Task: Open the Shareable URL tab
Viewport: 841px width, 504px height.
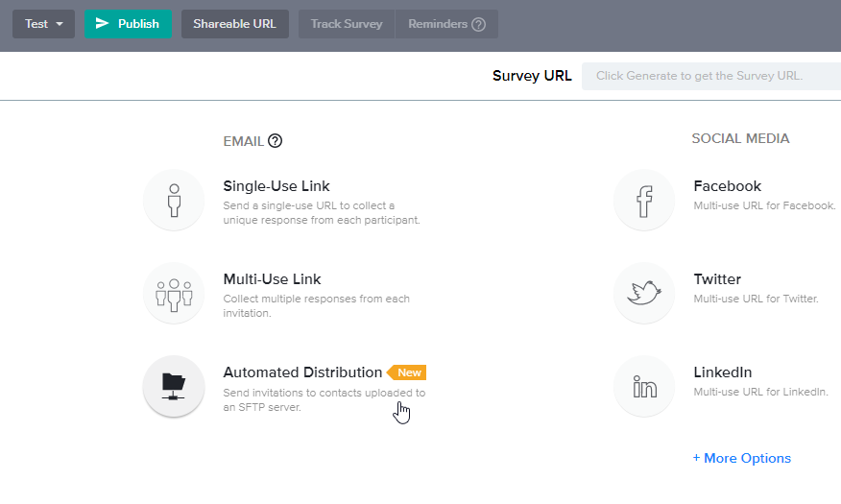Action: click(235, 24)
